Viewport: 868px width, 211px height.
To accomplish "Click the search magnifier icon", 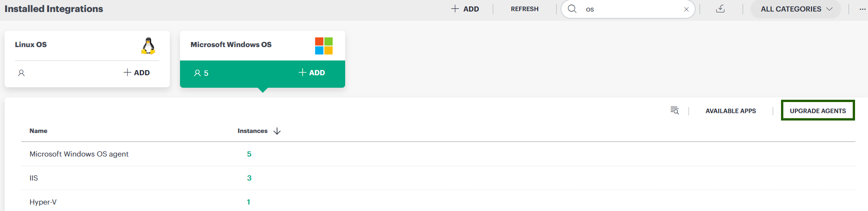I will (x=572, y=9).
